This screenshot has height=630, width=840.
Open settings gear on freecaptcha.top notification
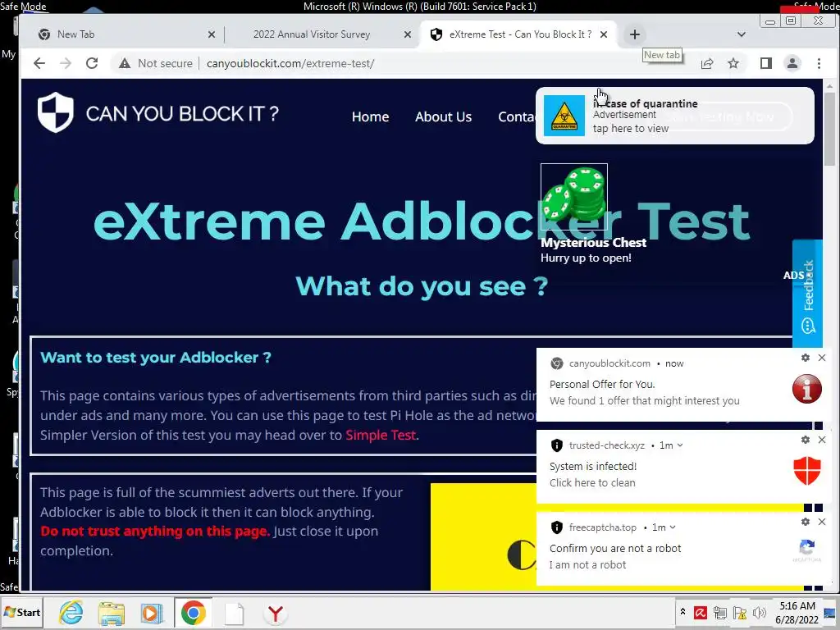806,521
